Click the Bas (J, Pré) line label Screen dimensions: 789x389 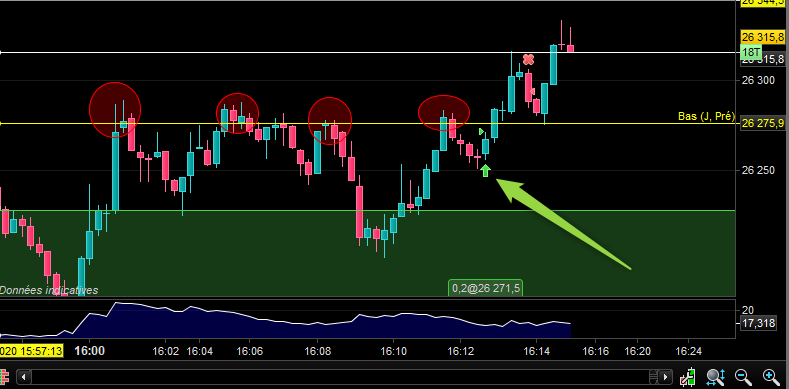point(706,117)
